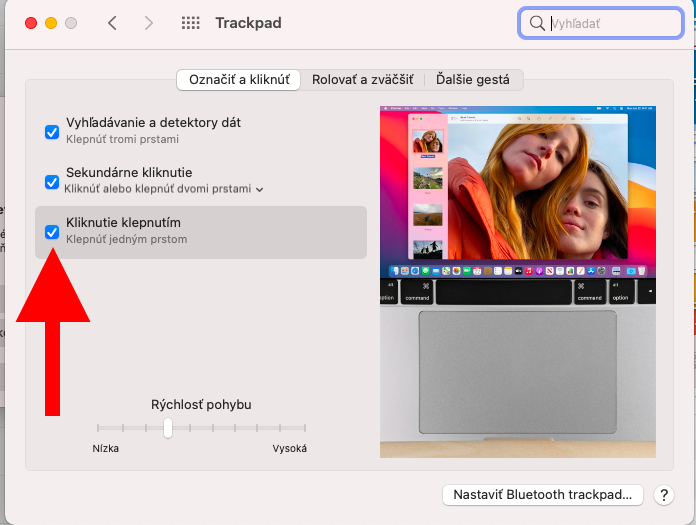Click the gesture preview video image
The height and width of the screenshot is (525, 696).
tap(518, 282)
